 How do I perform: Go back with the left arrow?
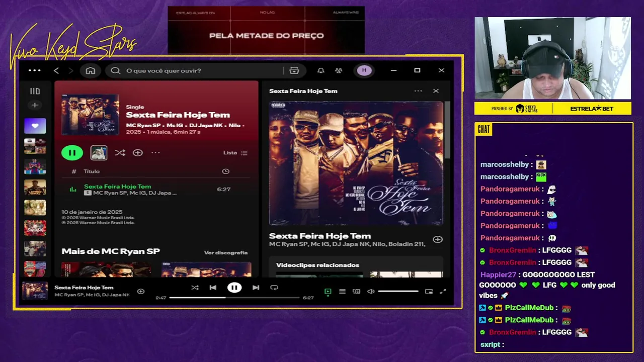tap(56, 70)
